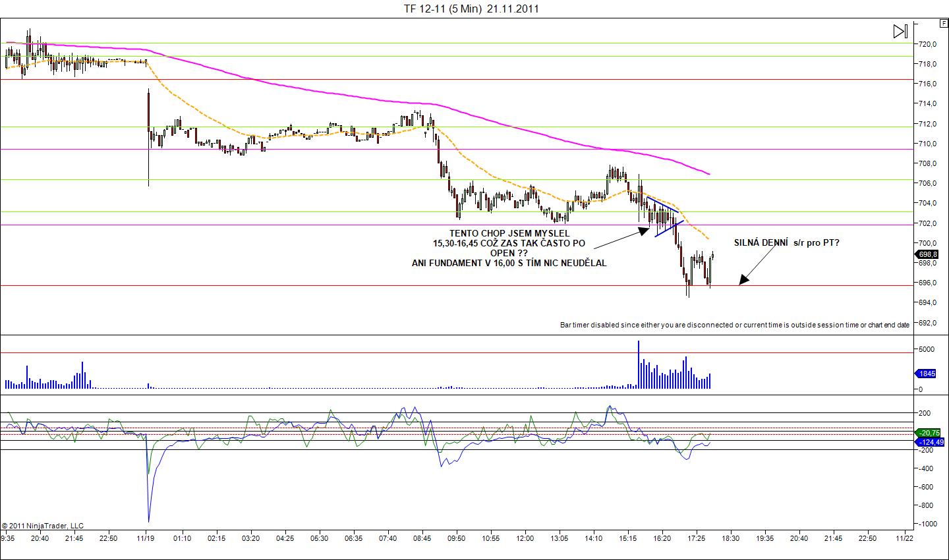Click the -400 indicator axis label
949x560 pixels.
(x=927, y=468)
